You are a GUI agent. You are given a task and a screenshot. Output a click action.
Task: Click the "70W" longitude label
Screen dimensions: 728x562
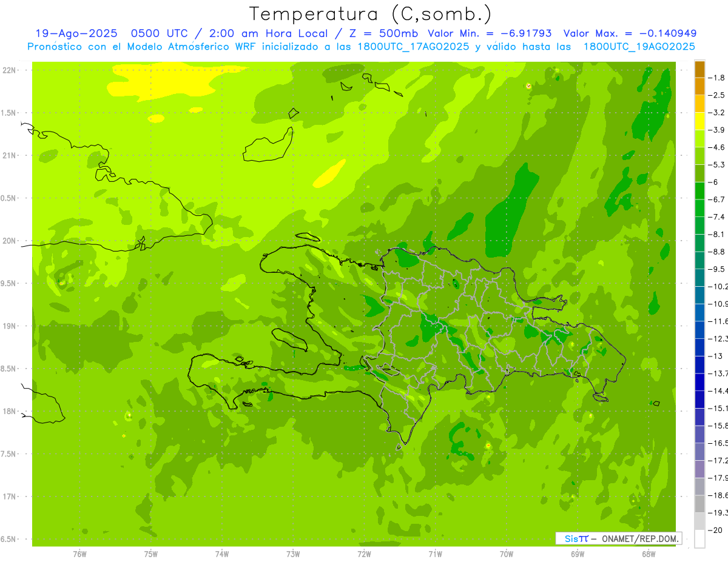(x=506, y=554)
